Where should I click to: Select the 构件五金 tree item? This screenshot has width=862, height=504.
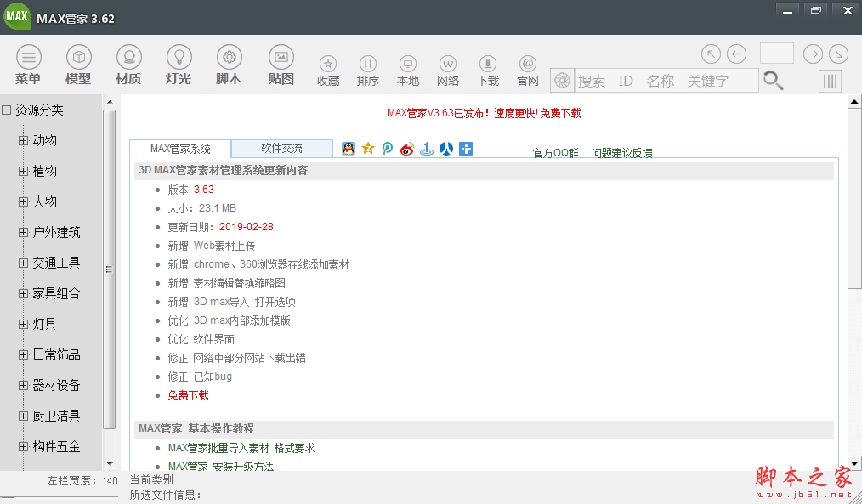point(56,446)
